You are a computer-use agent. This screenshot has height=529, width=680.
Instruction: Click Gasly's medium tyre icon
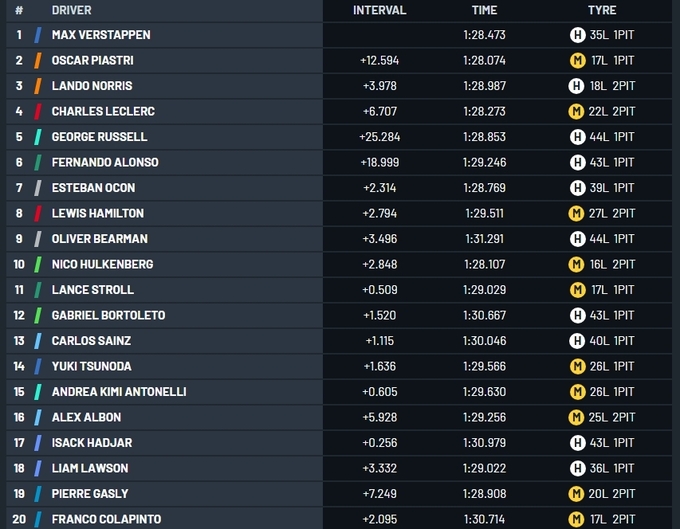[577, 494]
